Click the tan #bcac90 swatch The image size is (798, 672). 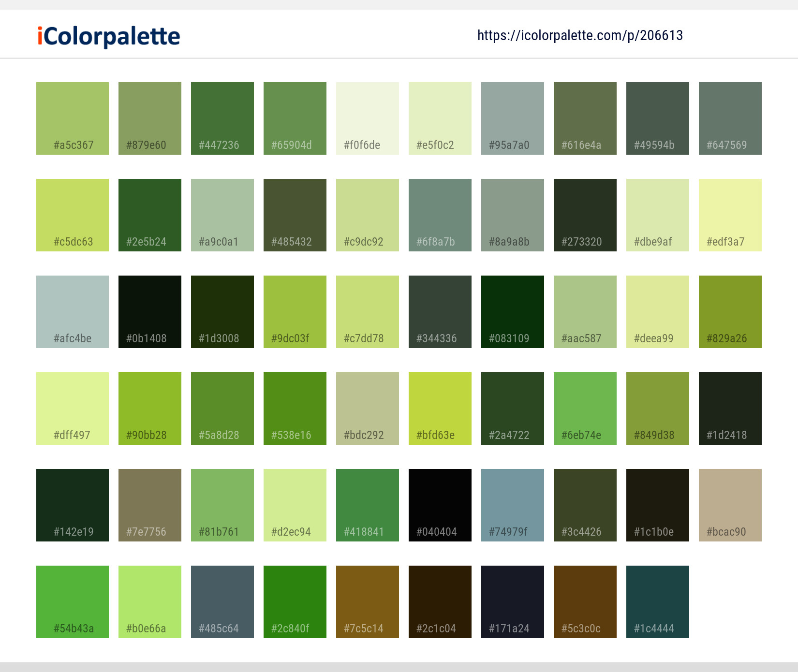[730, 505]
